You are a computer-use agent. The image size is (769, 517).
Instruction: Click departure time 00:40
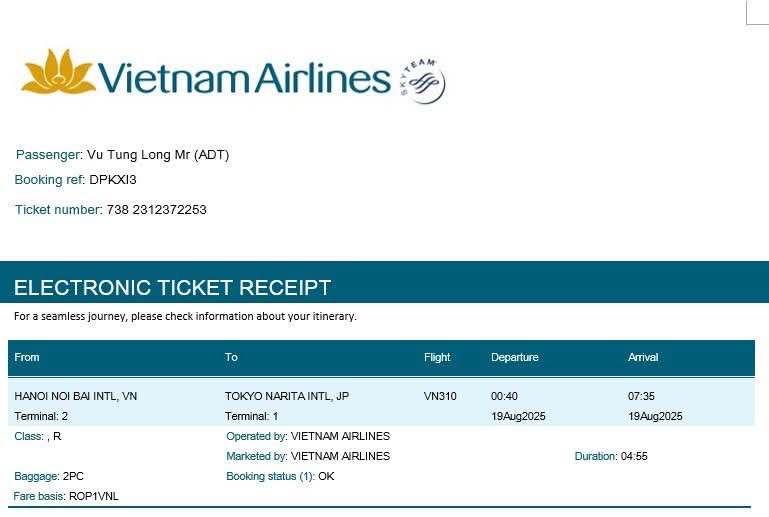point(504,396)
